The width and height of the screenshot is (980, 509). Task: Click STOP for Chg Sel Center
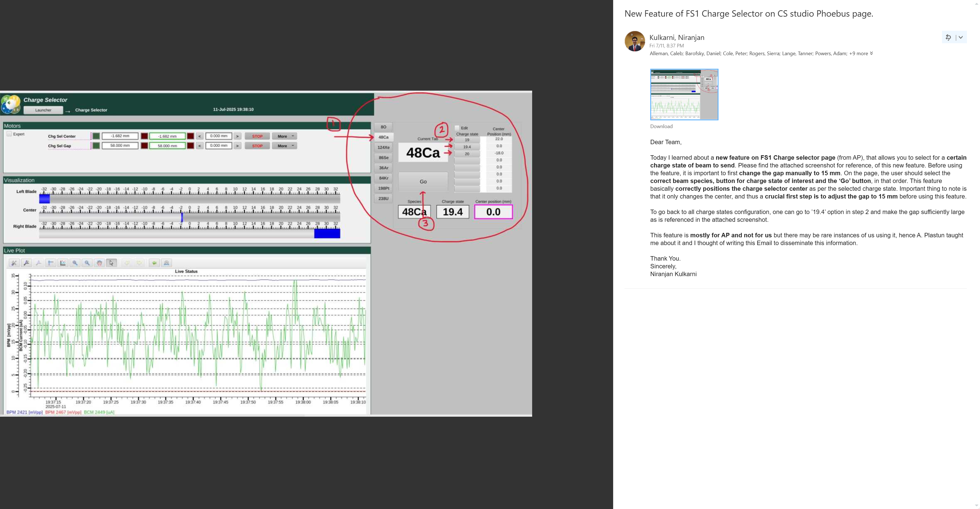click(x=257, y=136)
